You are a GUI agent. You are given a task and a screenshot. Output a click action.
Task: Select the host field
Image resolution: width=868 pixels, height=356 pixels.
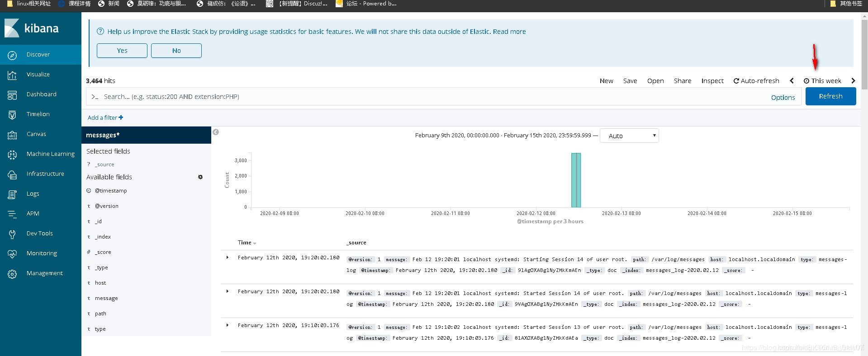pos(100,283)
